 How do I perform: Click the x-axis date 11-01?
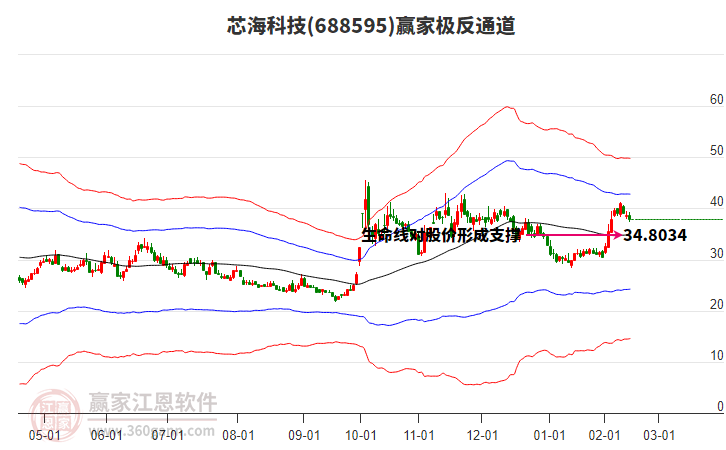[419, 435]
